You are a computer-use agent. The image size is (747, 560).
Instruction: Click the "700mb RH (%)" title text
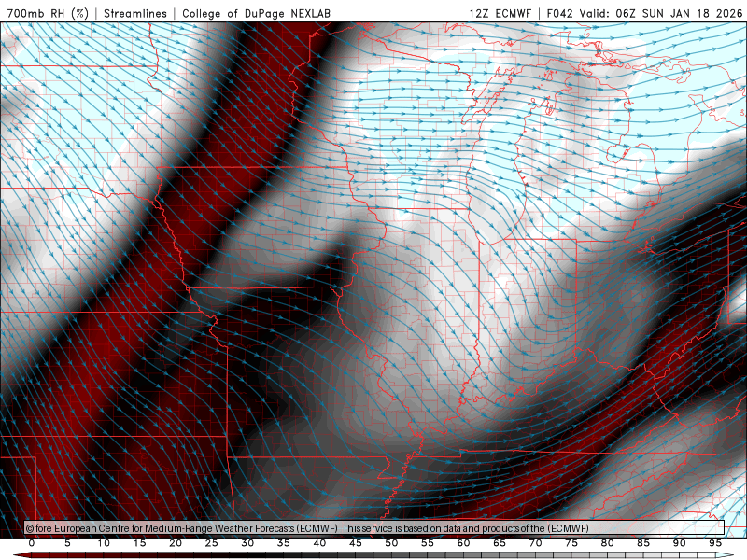click(x=48, y=13)
